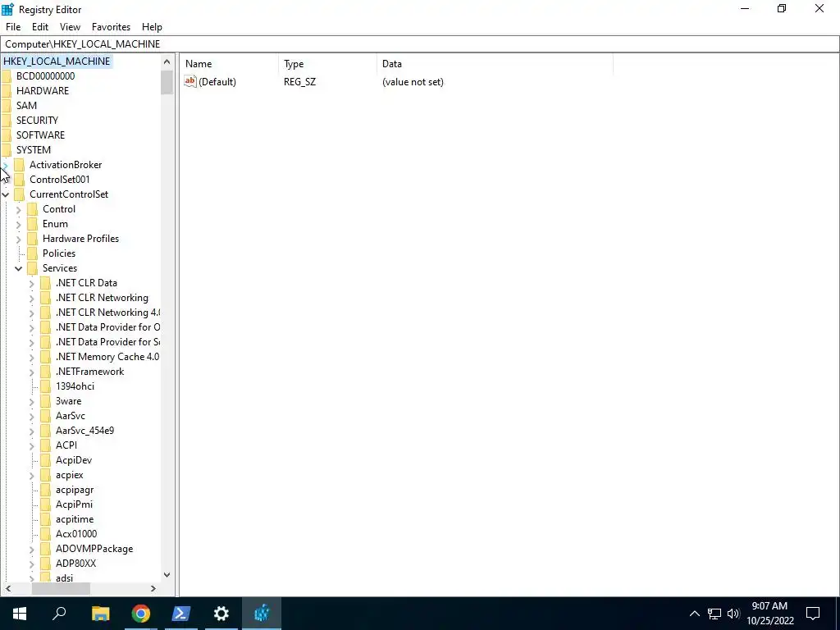Click the registry path address bar

point(420,44)
